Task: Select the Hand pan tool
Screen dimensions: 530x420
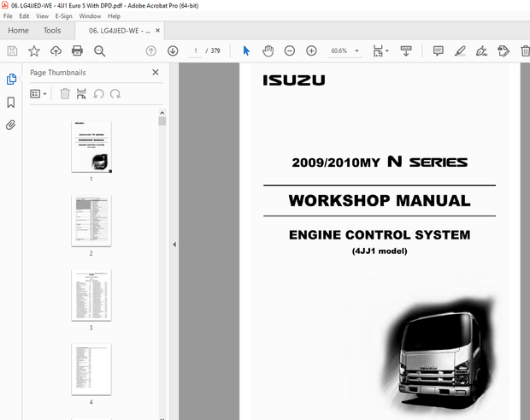Action: [268, 51]
